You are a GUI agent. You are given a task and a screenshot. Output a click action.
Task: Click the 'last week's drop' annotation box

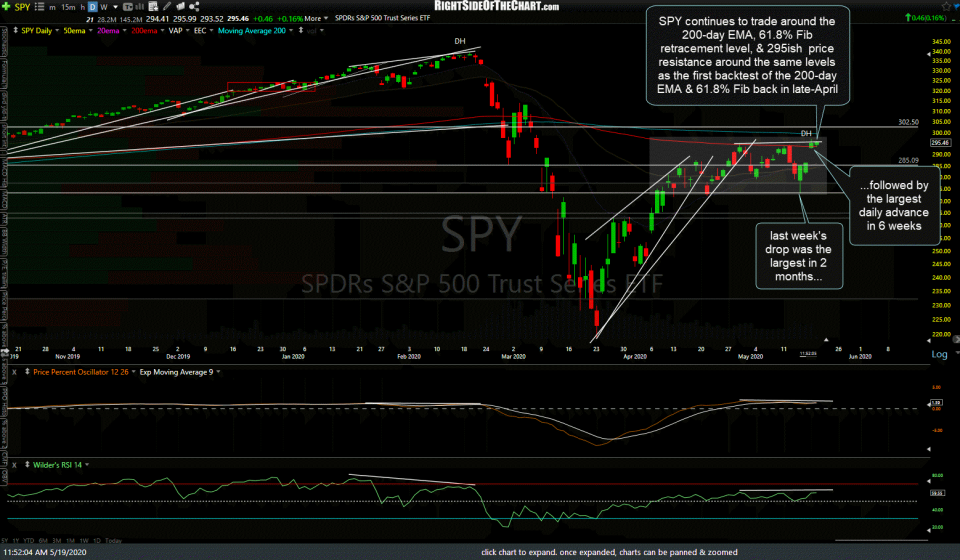pyautogui.click(x=798, y=256)
